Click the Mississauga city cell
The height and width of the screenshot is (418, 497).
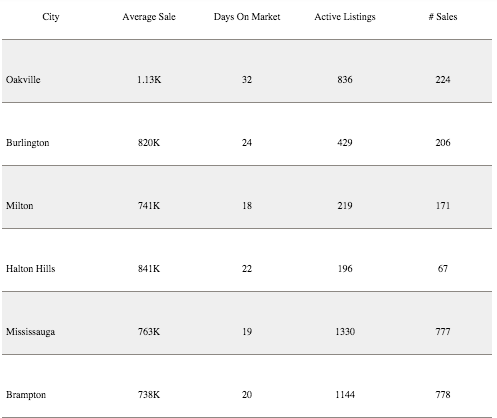tap(31, 332)
